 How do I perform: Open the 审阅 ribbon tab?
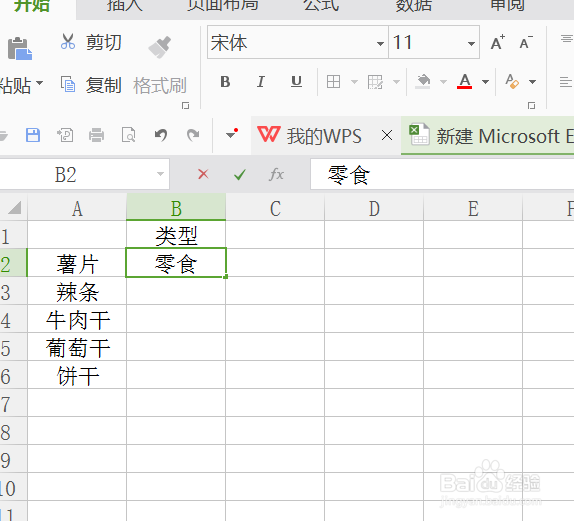(x=507, y=6)
